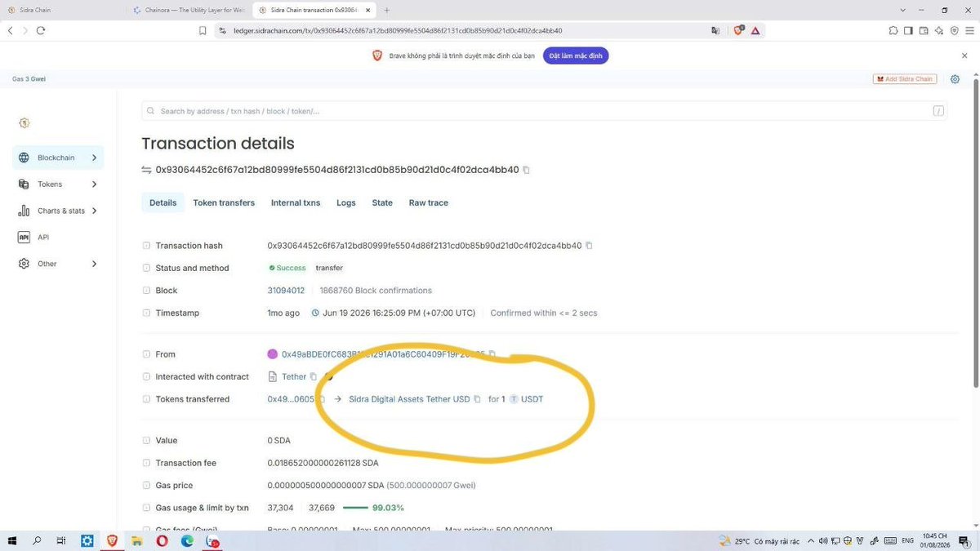Click the Đặt làm mặc định button
The height and width of the screenshot is (551, 980).
point(576,56)
